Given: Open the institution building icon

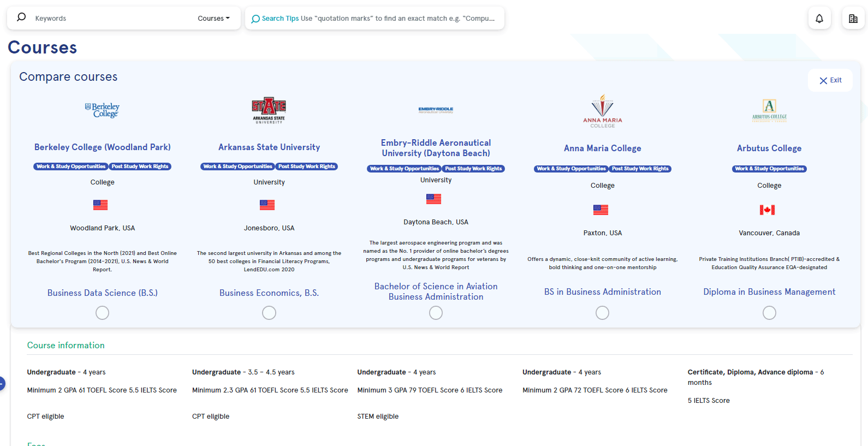Looking at the screenshot, I should [x=853, y=19].
